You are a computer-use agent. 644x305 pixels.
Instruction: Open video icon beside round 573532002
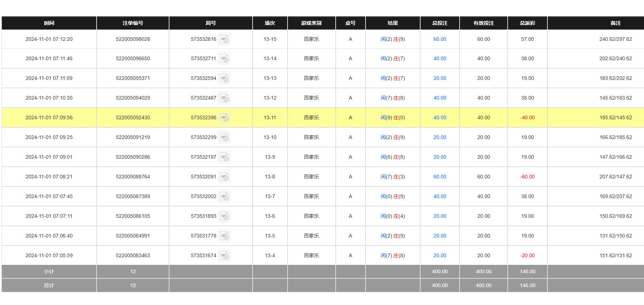(224, 197)
